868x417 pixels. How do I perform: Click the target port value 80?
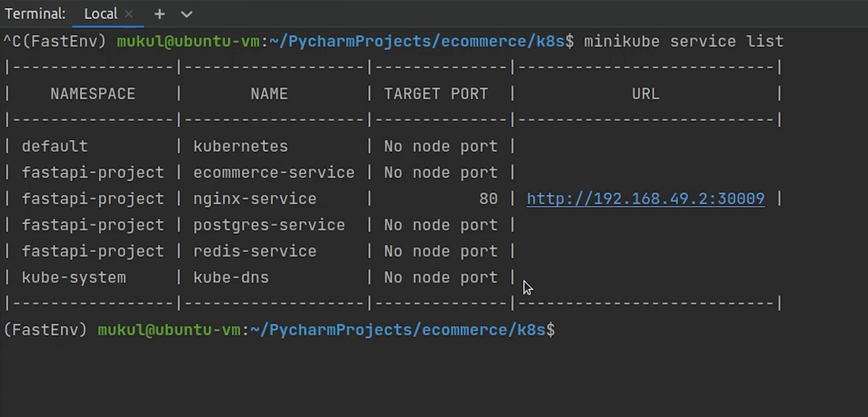488,199
